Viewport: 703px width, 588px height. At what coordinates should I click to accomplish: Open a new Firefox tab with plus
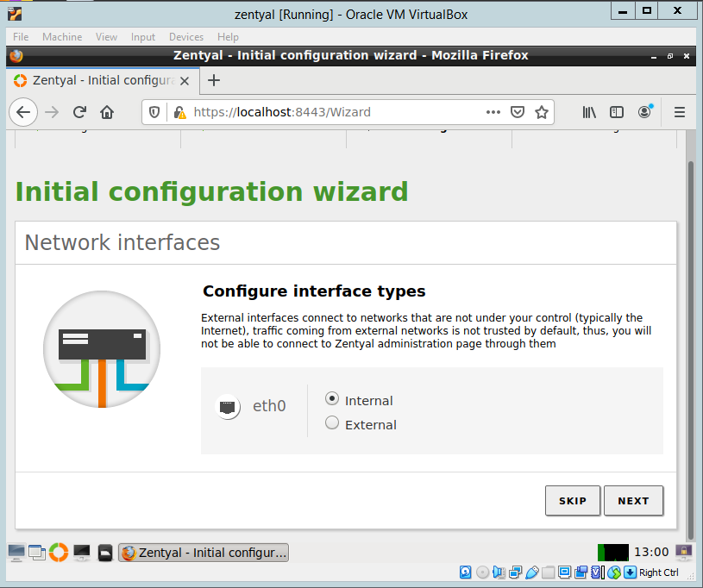coord(214,81)
